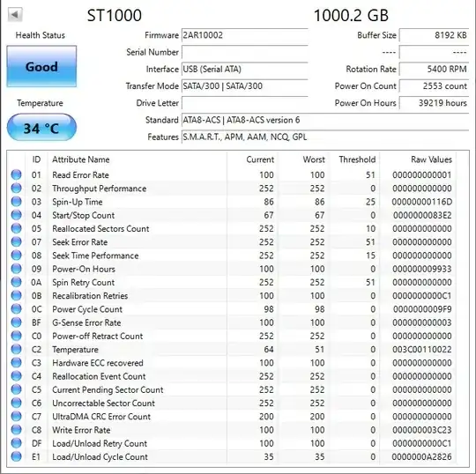Click status icon for Uncorrectable Sector Count
The height and width of the screenshot is (474, 476).
[x=17, y=403]
